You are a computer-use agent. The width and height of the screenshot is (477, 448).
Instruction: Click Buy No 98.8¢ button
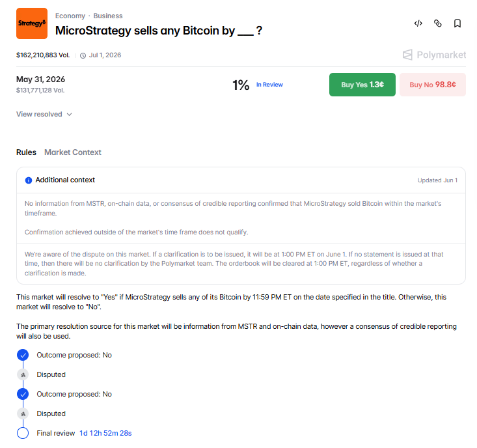pos(433,85)
